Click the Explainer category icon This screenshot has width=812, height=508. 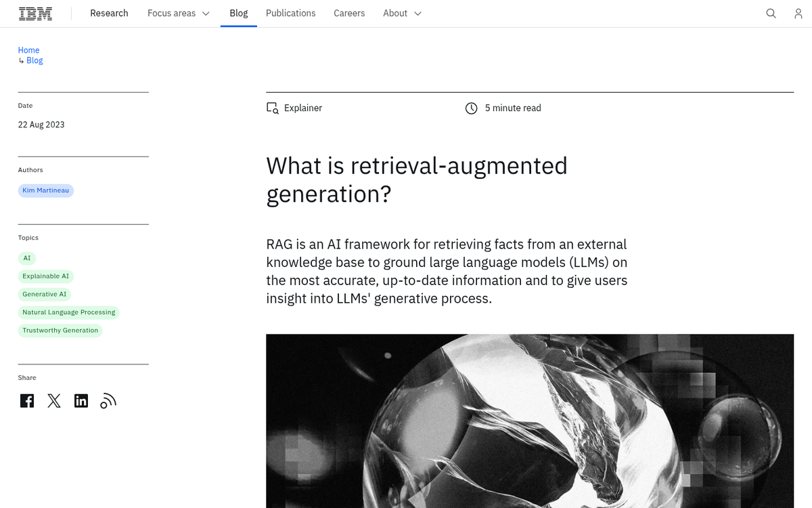(273, 108)
